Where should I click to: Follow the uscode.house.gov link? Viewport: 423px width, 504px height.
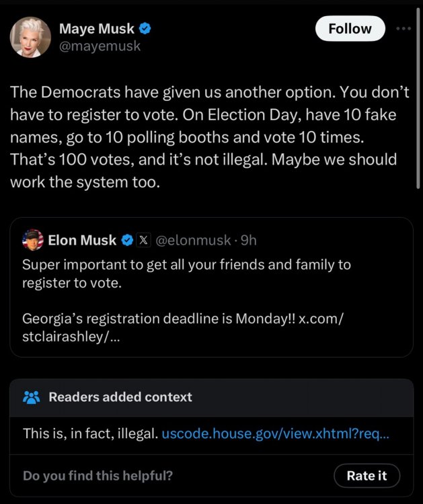point(275,434)
